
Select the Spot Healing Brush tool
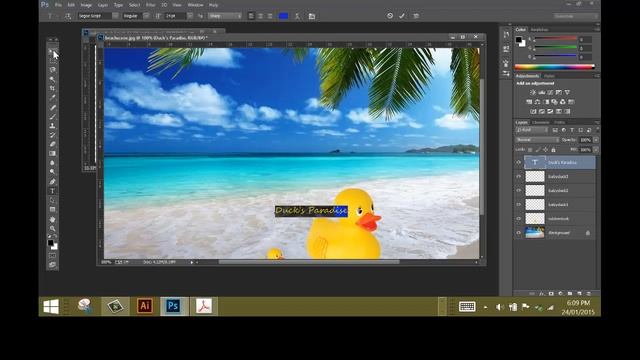52,107
